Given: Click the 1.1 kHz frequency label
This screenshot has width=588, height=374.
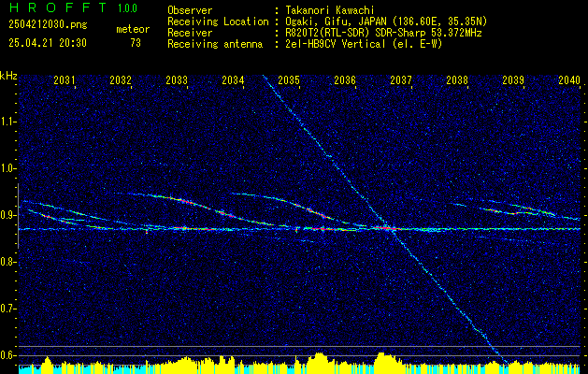Looking at the screenshot, I should click(7, 122).
